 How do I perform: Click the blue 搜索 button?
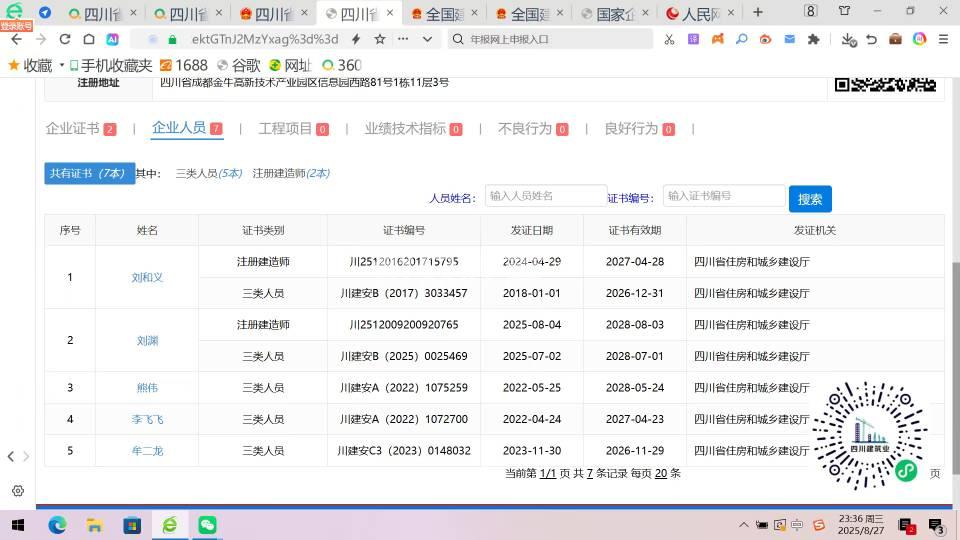[809, 199]
